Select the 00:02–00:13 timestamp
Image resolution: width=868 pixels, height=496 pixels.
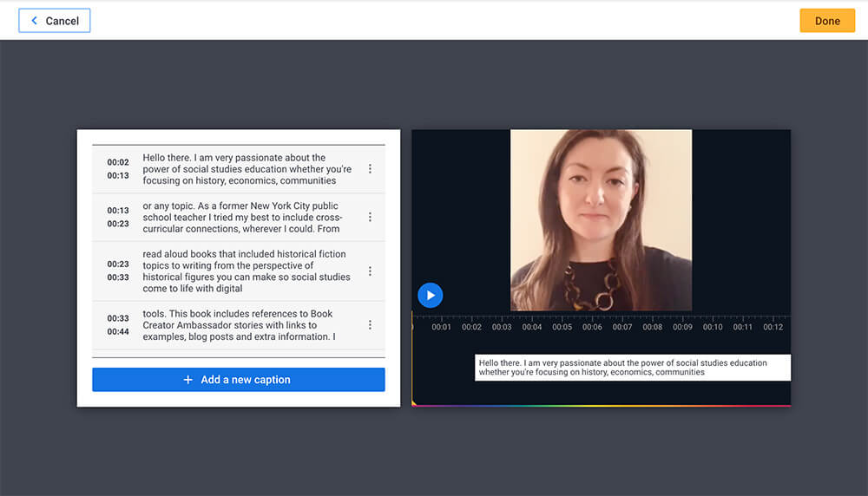(118, 169)
